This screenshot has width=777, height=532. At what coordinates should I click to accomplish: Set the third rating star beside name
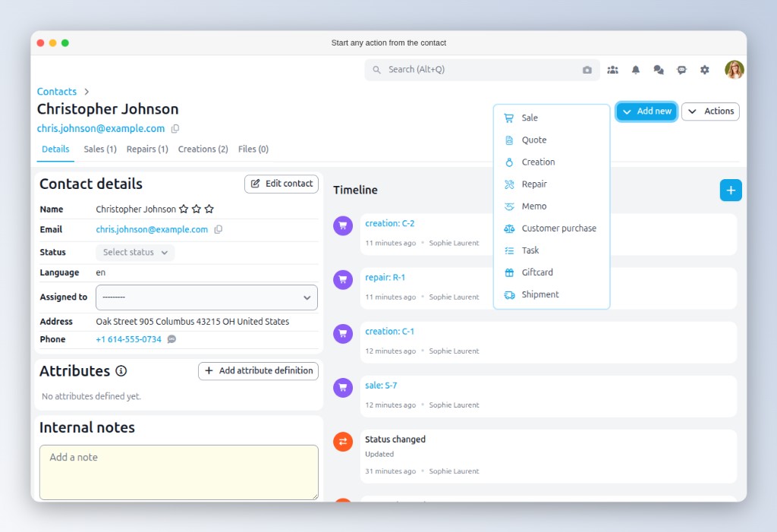tap(209, 209)
